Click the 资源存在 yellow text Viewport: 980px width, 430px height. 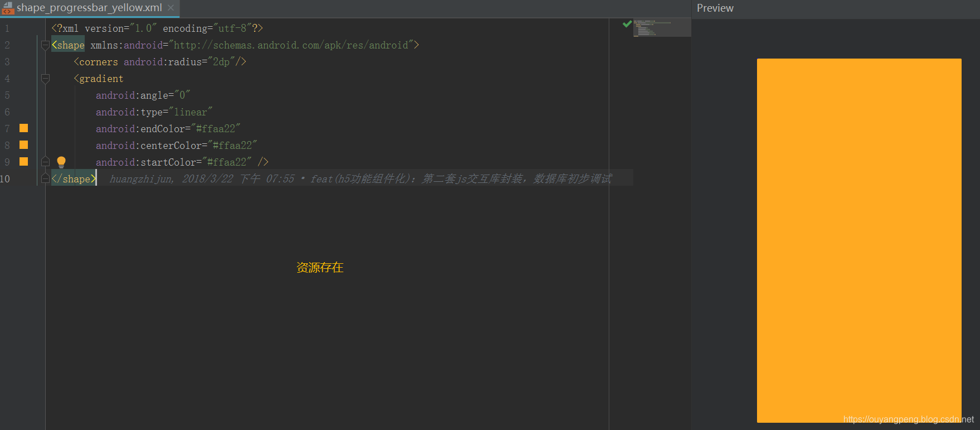pos(319,268)
